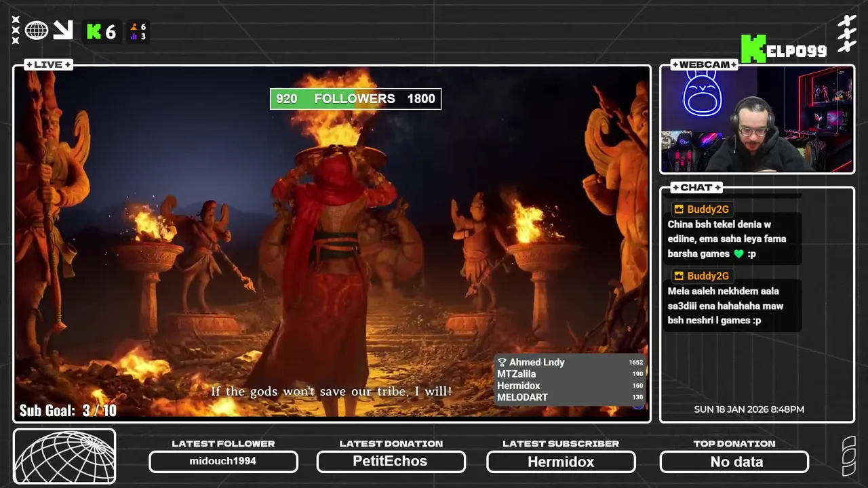Click the date SUN 18 JAN 2026 8:48PM
The height and width of the screenshot is (488, 868).
tap(749, 409)
